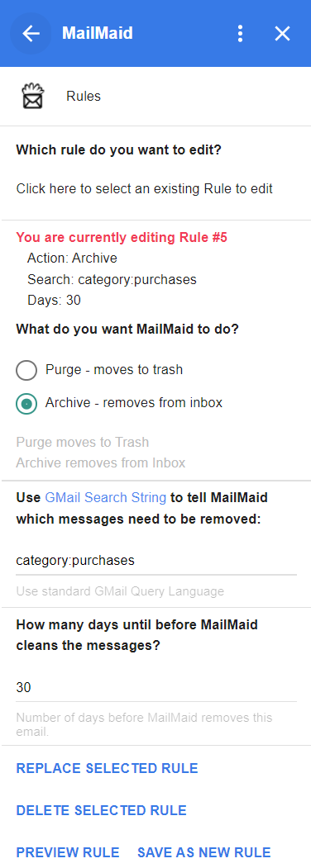
Task: Focus the category:purchases search string field
Action: coord(156,561)
